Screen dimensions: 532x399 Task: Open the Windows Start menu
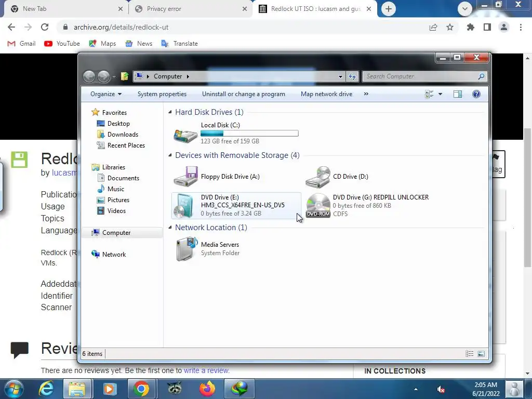pos(14,389)
